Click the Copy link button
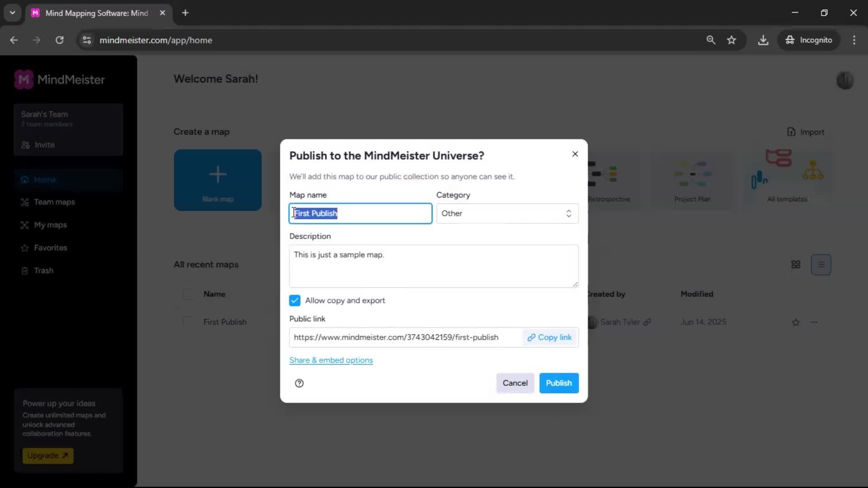This screenshot has height=488, width=868. coord(550,338)
